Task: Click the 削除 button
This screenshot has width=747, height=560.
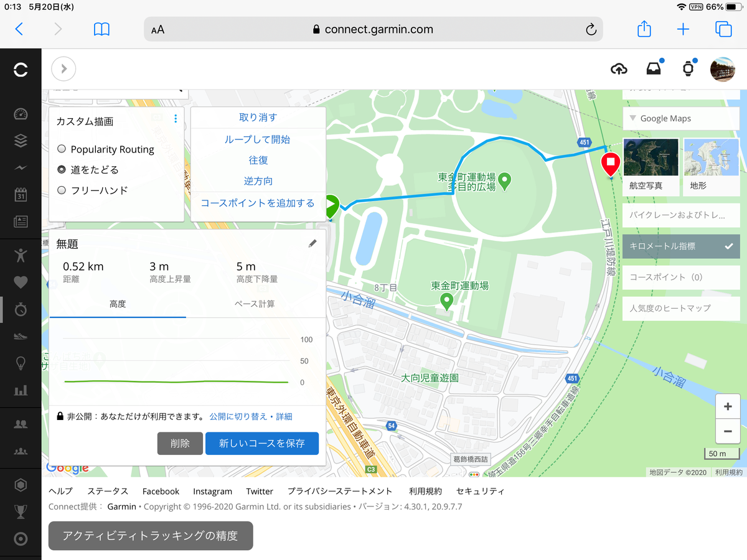Action: click(x=180, y=444)
